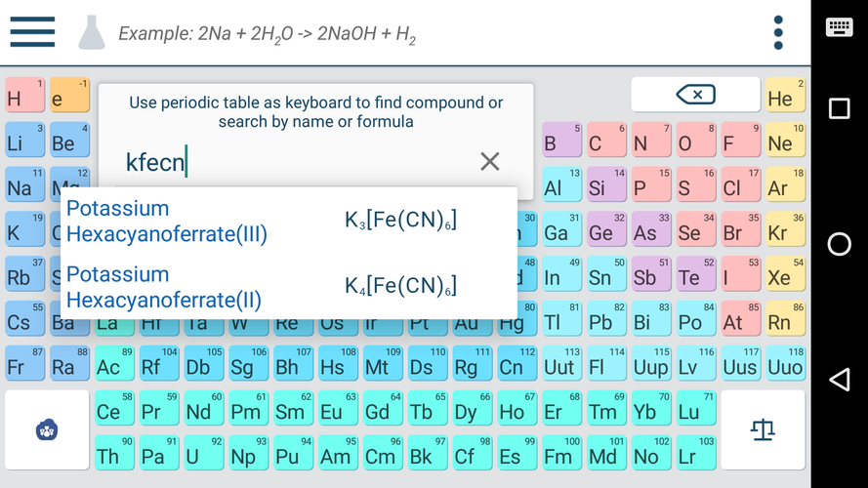Open the three-dot overflow menu
868x488 pixels.
click(x=777, y=32)
